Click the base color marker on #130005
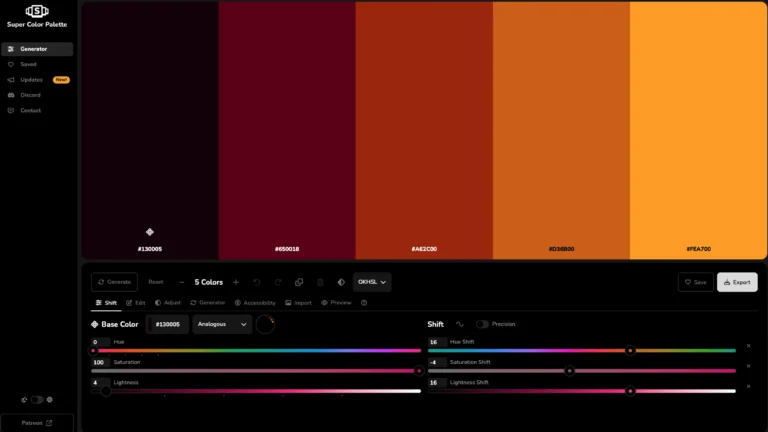The image size is (768, 432). tap(150, 232)
